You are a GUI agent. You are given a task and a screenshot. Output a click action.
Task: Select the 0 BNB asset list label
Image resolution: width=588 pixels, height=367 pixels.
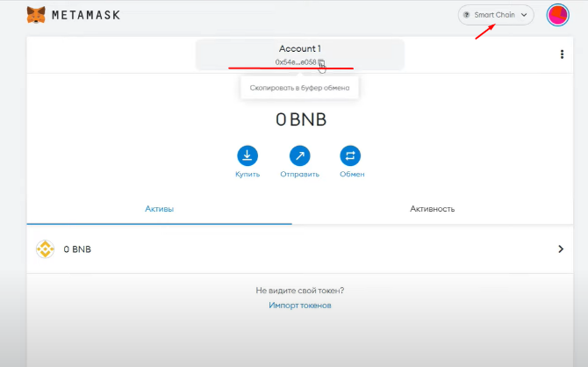pos(77,249)
